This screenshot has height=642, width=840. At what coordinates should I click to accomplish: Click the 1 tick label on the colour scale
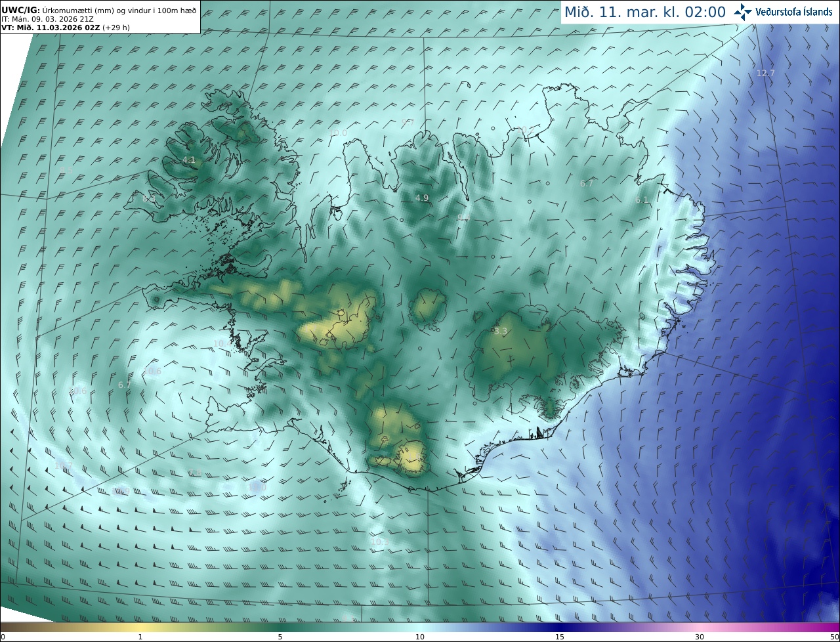coord(140,637)
